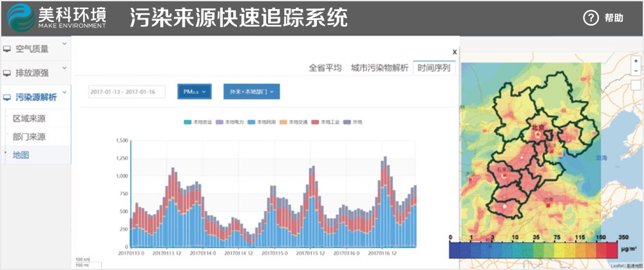Zoom in the map with plus button
This screenshot has height=270, width=644.
click(x=636, y=60)
